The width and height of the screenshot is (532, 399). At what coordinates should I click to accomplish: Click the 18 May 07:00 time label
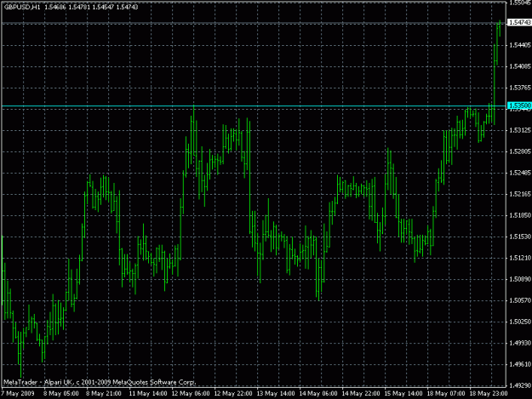click(446, 394)
